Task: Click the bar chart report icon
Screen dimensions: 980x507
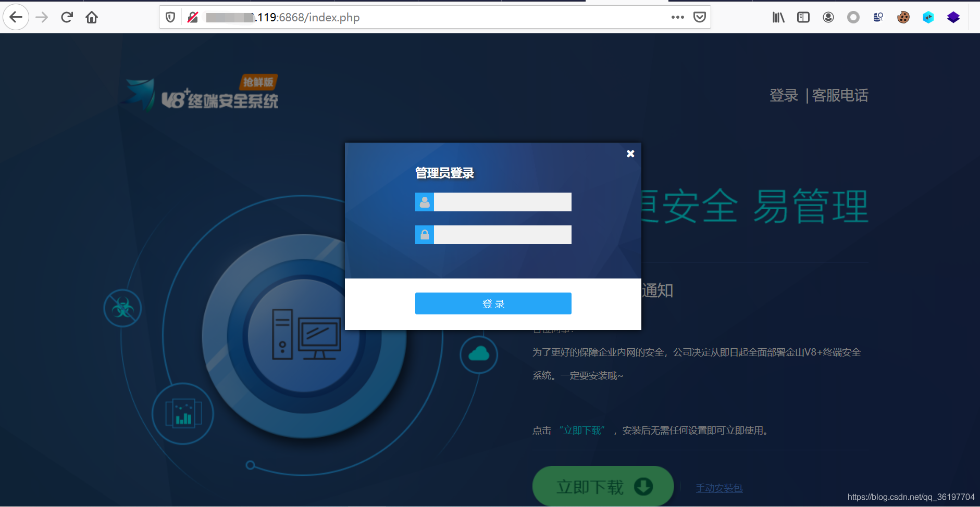Action: click(x=183, y=414)
